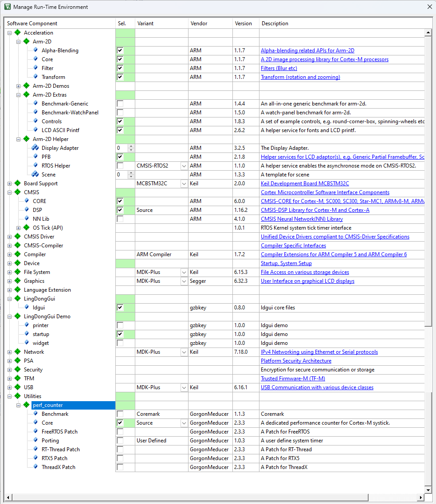Click the vertical scrollbar thumb
436x504 pixels.
(x=428, y=181)
